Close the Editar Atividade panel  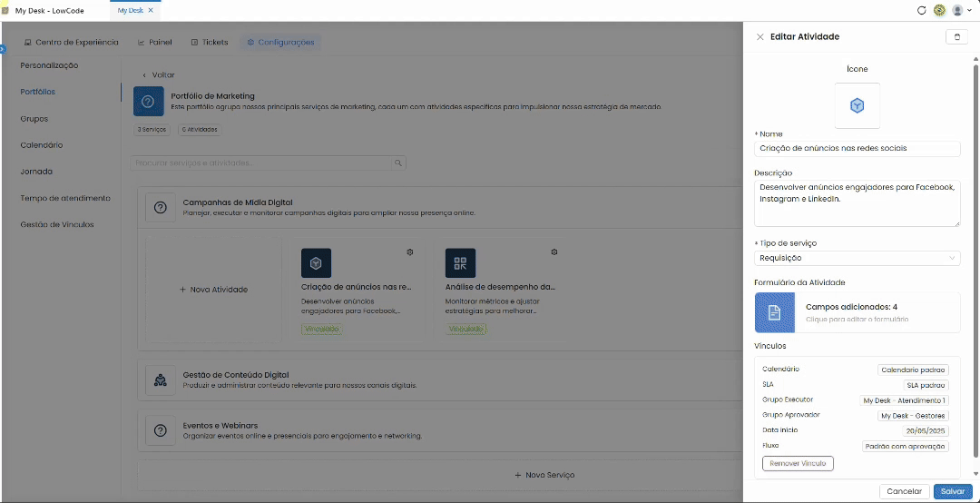pos(760,37)
